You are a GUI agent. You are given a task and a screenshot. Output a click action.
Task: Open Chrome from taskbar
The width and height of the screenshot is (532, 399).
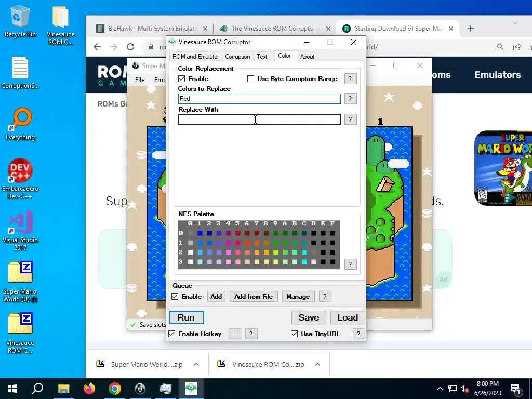click(x=115, y=389)
